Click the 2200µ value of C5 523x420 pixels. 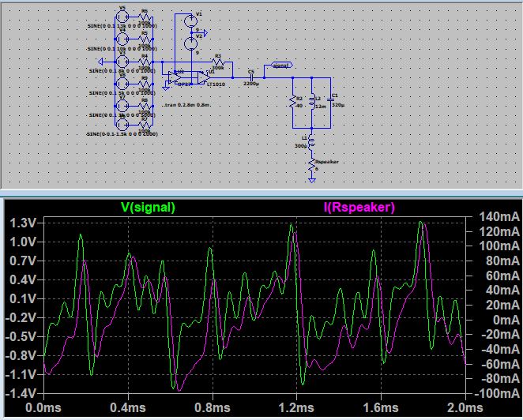(251, 84)
